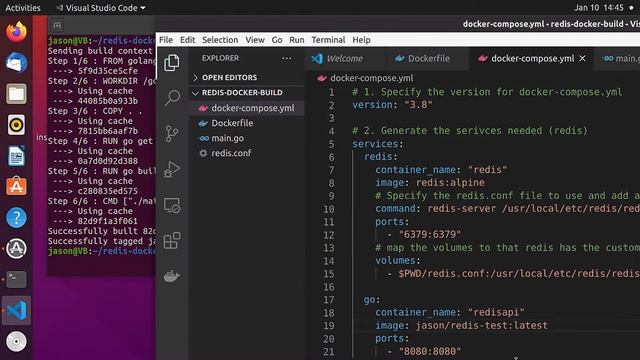
Task: Click the Visual Studio Code dock icon
Action: point(16,311)
